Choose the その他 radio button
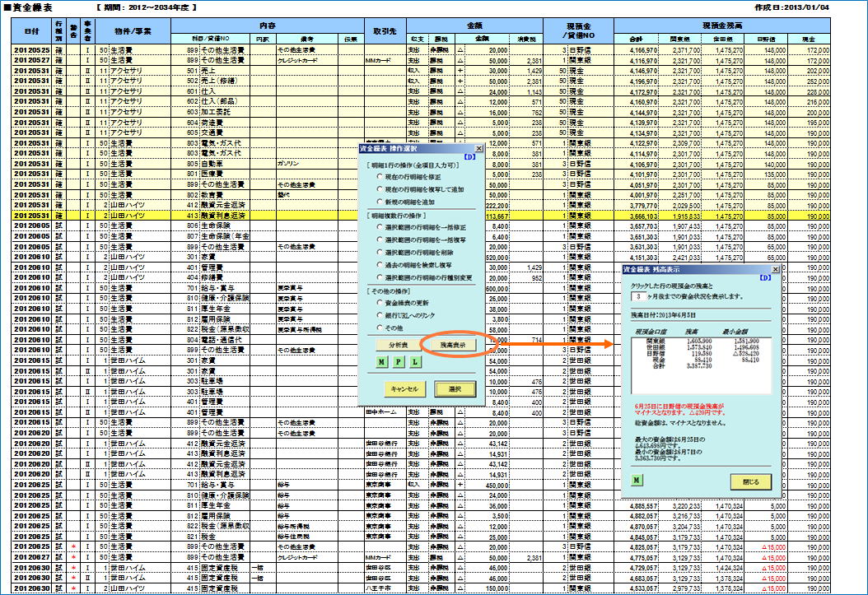Image resolution: width=868 pixels, height=595 pixels. (379, 328)
